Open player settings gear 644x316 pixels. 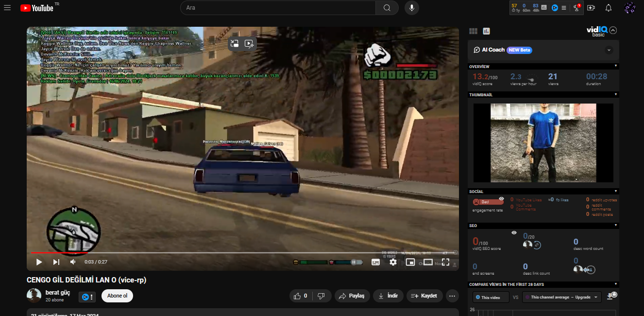point(393,262)
